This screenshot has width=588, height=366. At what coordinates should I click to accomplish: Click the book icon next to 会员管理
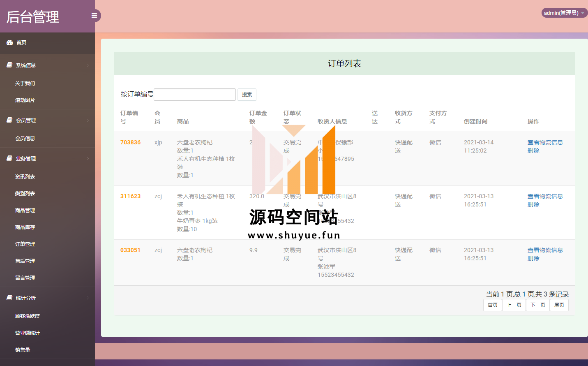[x=9, y=120]
